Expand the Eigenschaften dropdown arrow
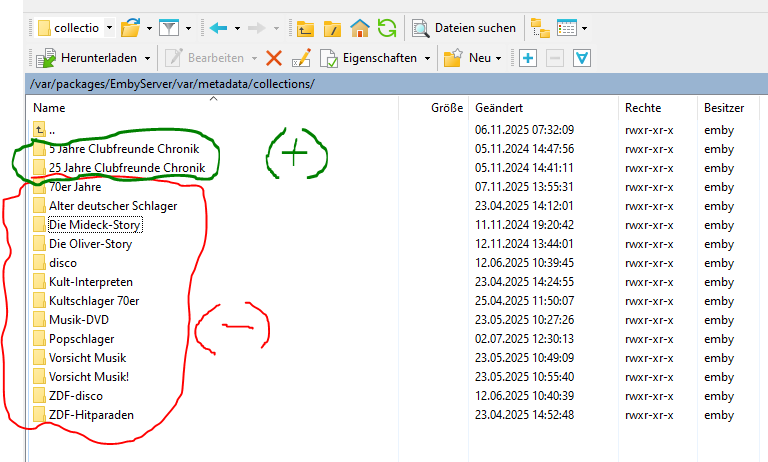Screen dimensions: 768x462 pos(427,58)
